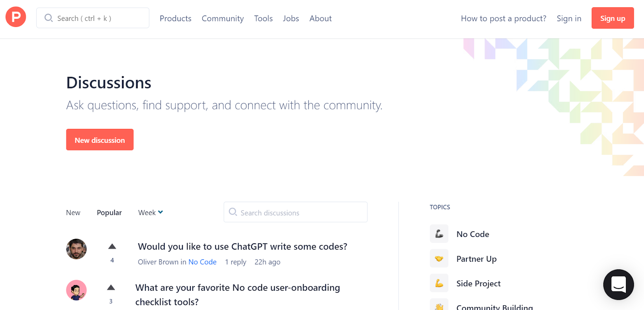644x310 pixels.
Task: Open the Sign in link
Action: [x=569, y=19]
